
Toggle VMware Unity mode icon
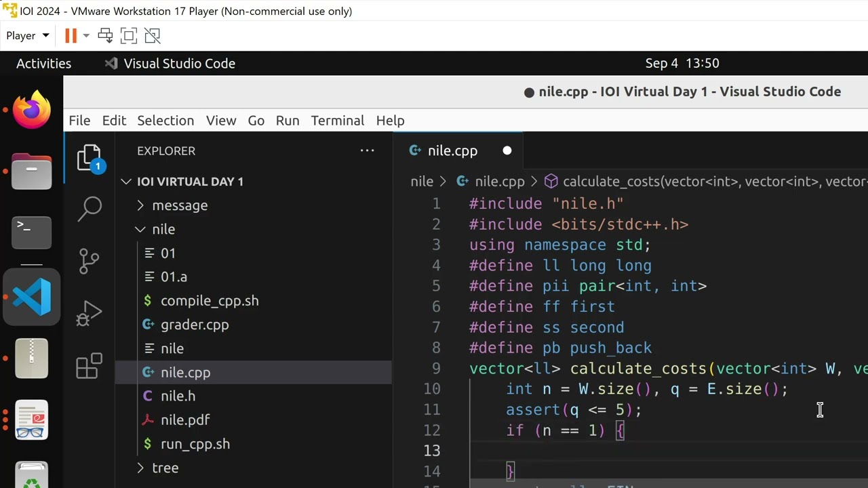pos(153,35)
